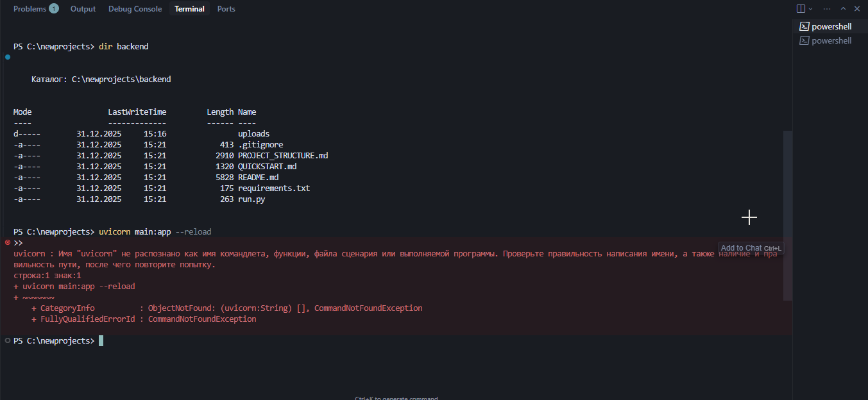This screenshot has width=868, height=400.
Task: Open the Output tab
Action: point(83,9)
